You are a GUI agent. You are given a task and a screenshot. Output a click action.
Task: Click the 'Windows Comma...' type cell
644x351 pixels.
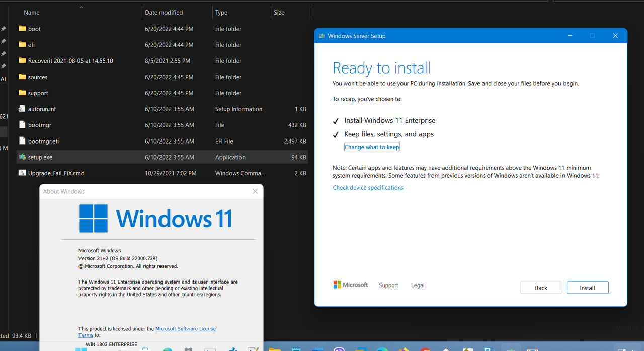pos(239,173)
